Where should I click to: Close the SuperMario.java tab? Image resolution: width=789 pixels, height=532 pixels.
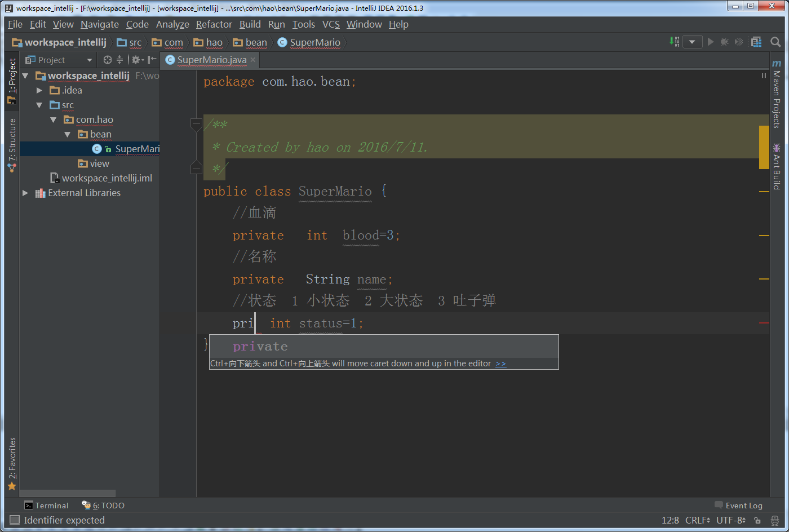point(253,60)
